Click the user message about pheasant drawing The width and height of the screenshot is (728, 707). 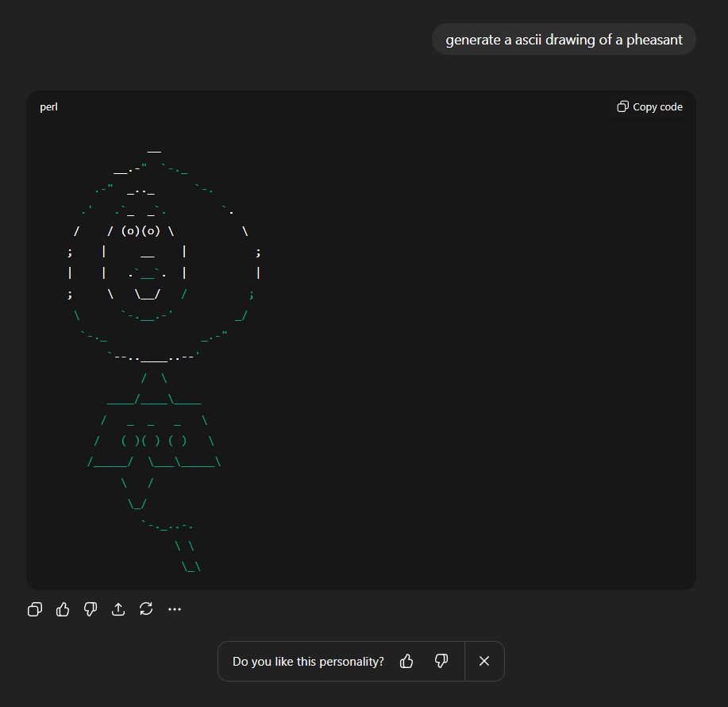point(564,40)
